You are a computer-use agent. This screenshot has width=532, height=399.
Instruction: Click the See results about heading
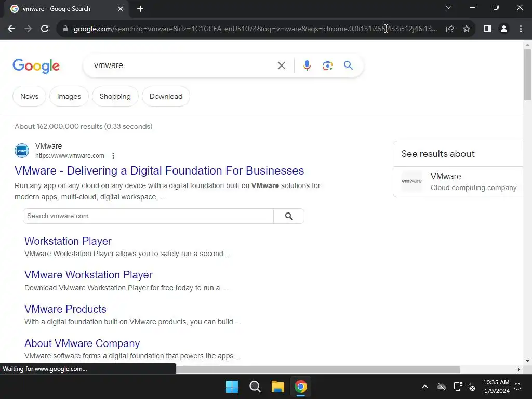[x=438, y=154]
